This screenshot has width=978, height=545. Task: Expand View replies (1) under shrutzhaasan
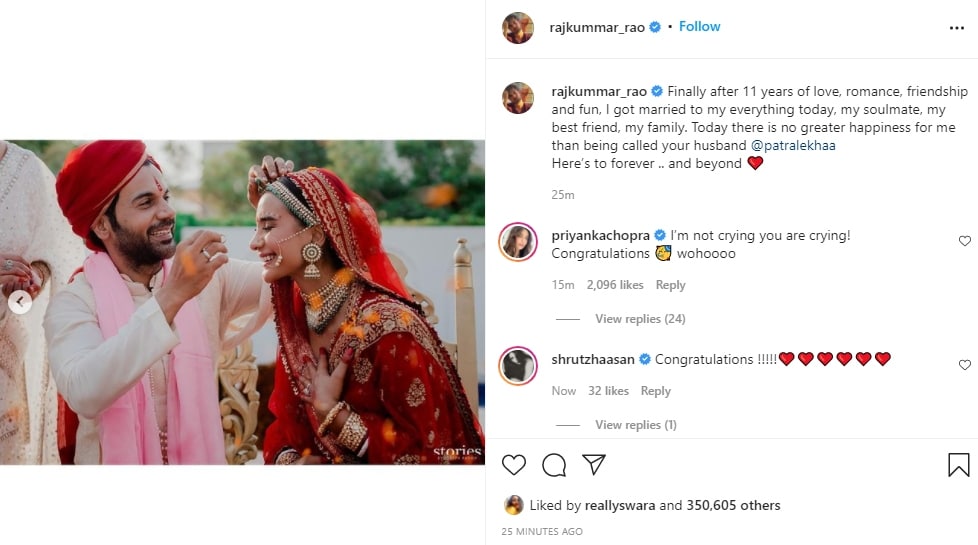click(x=636, y=425)
